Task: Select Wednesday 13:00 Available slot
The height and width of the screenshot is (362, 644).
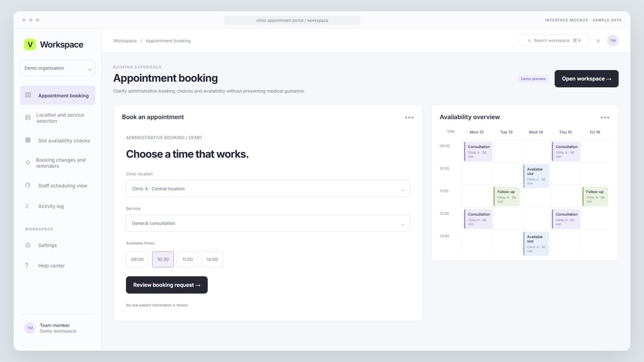Action: [536, 244]
